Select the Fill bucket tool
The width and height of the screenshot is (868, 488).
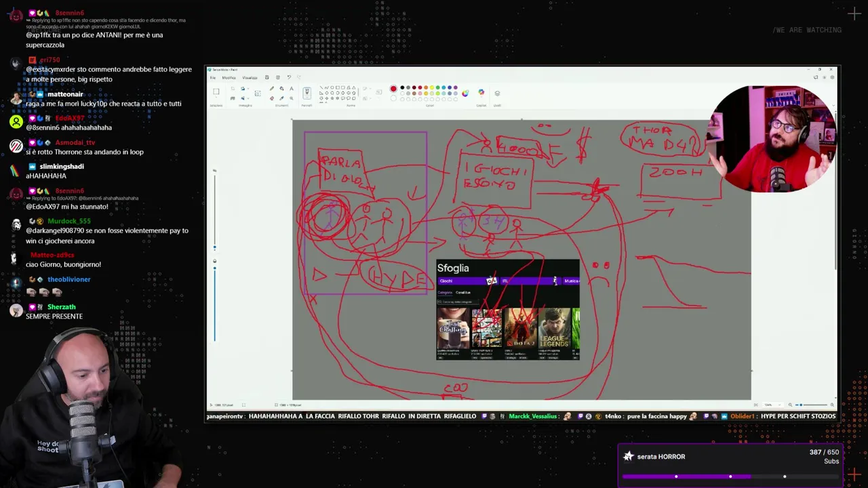coord(281,88)
